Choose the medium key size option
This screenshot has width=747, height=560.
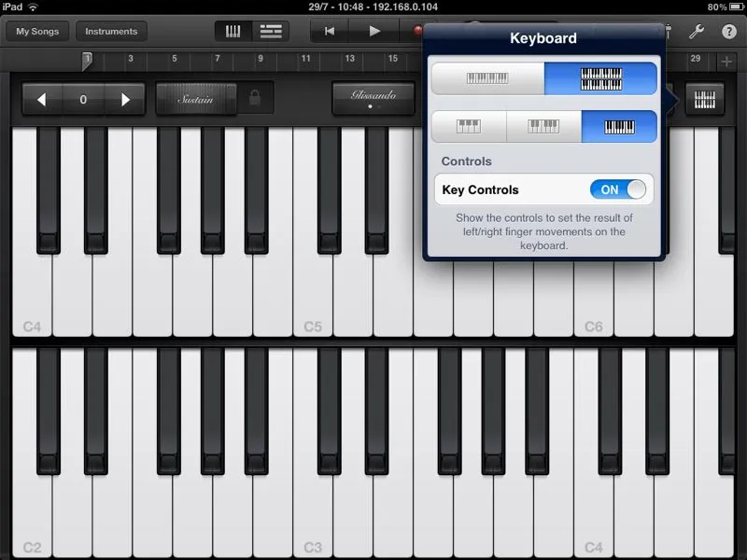543,126
